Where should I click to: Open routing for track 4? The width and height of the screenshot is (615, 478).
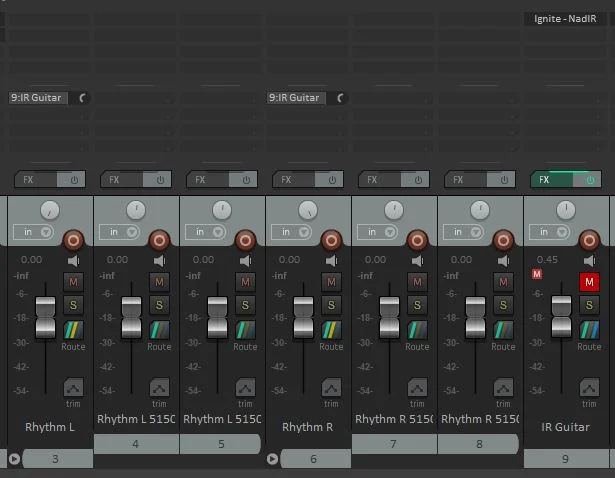coord(159,331)
